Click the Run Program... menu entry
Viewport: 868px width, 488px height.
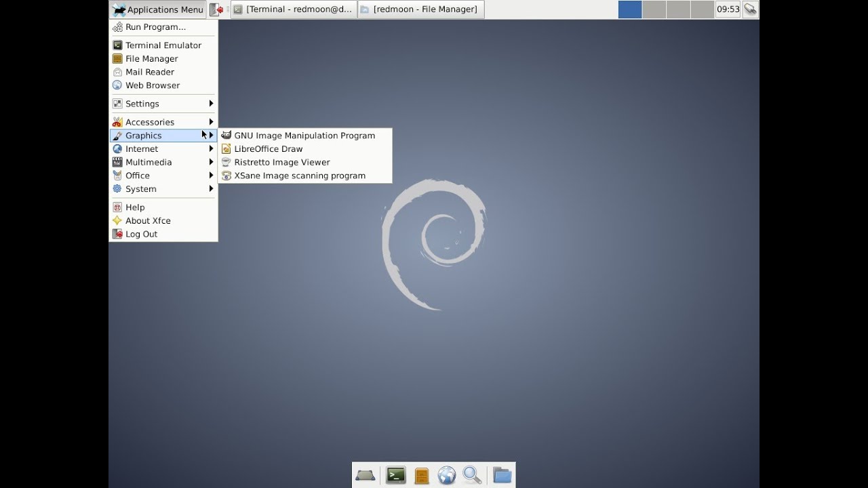(x=163, y=27)
